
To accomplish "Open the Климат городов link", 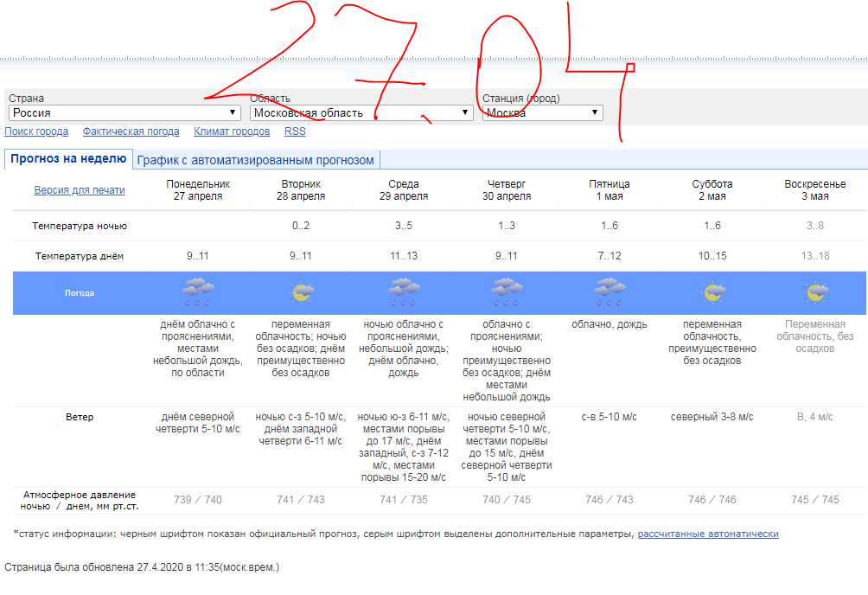I will [x=232, y=131].
